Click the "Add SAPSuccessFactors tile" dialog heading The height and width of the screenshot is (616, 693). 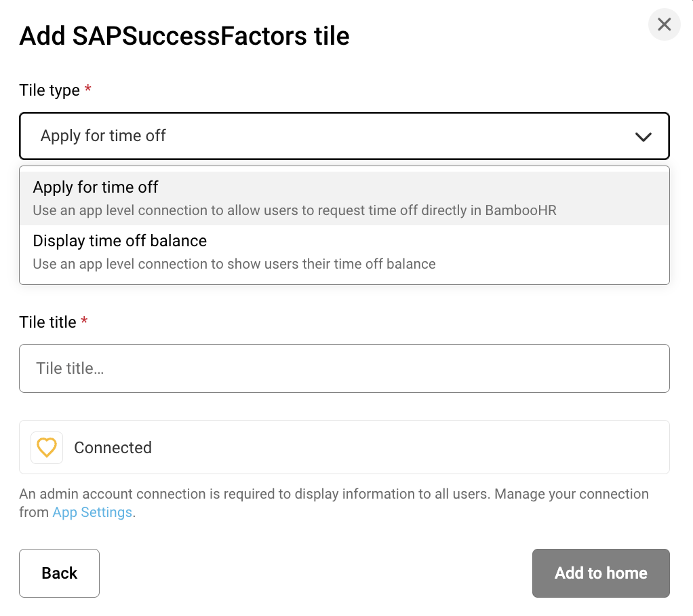point(184,35)
